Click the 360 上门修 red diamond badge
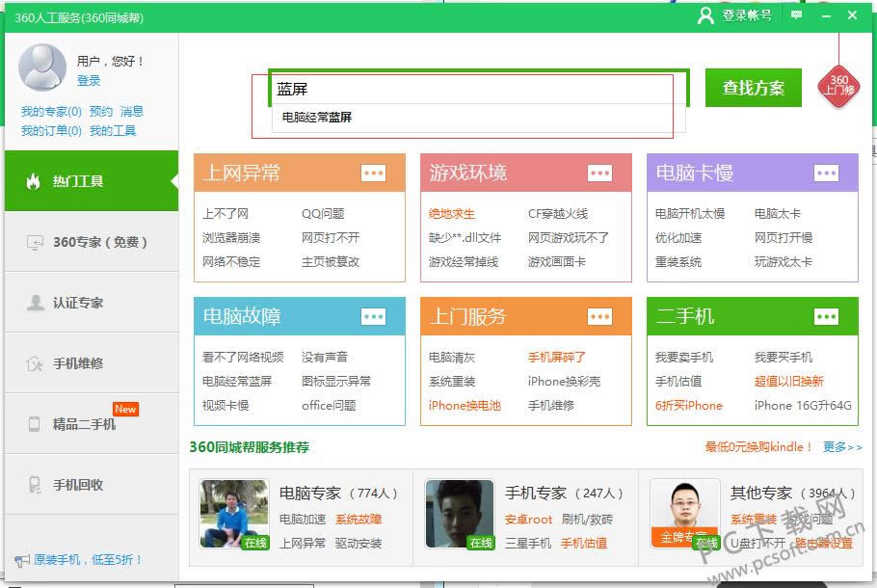Screen dimensions: 877x588 tap(838, 86)
